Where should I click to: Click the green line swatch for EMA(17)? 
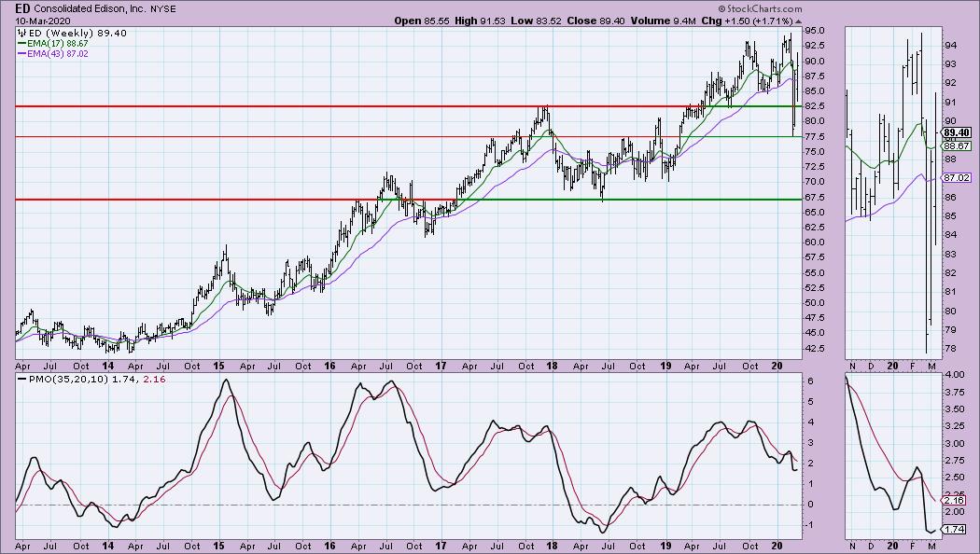click(21, 44)
